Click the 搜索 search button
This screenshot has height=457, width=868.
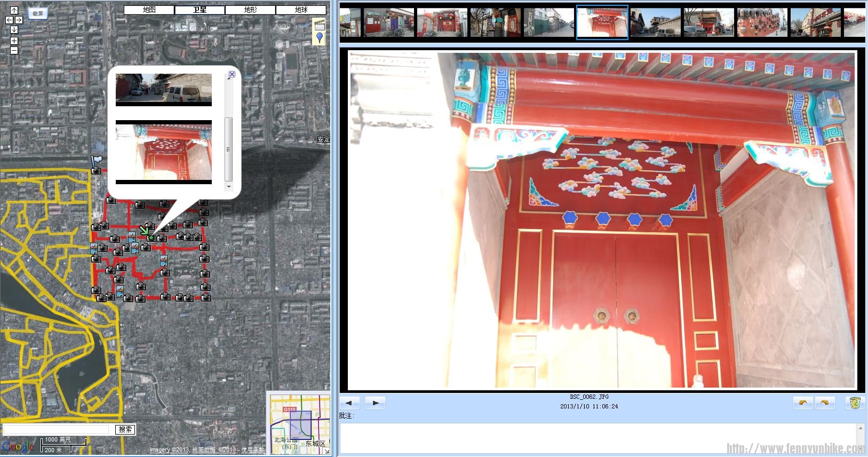point(125,429)
